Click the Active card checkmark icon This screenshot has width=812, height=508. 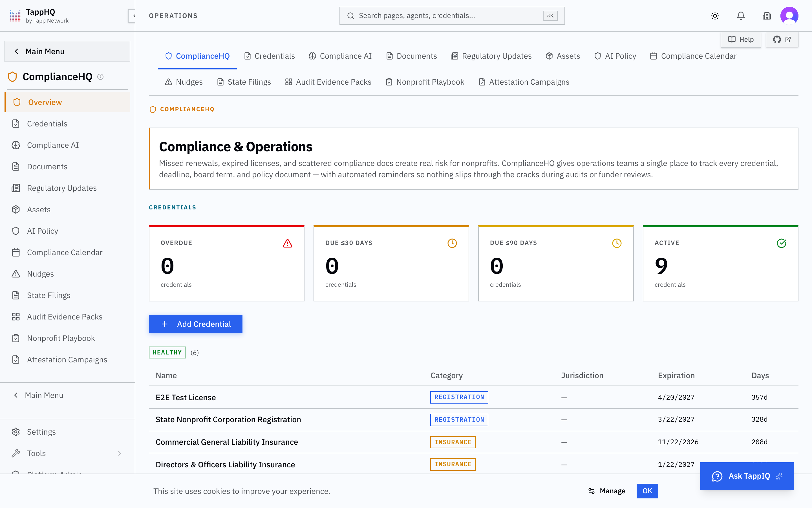coord(782,243)
